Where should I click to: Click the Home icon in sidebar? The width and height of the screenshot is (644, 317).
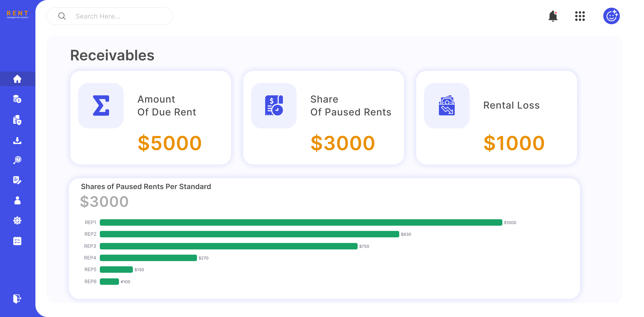pos(17,79)
